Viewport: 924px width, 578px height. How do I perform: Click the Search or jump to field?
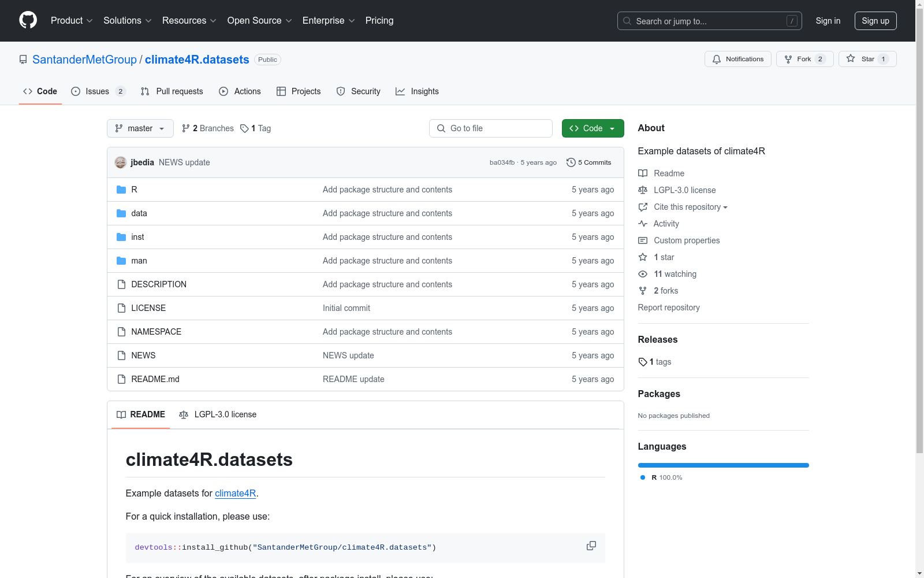(710, 21)
